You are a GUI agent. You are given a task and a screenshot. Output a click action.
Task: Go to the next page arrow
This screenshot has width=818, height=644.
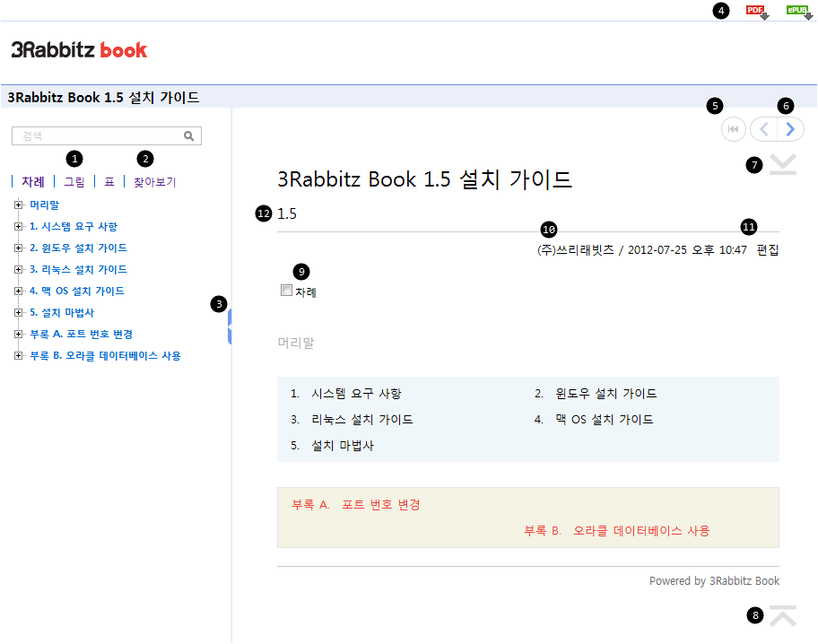(790, 129)
